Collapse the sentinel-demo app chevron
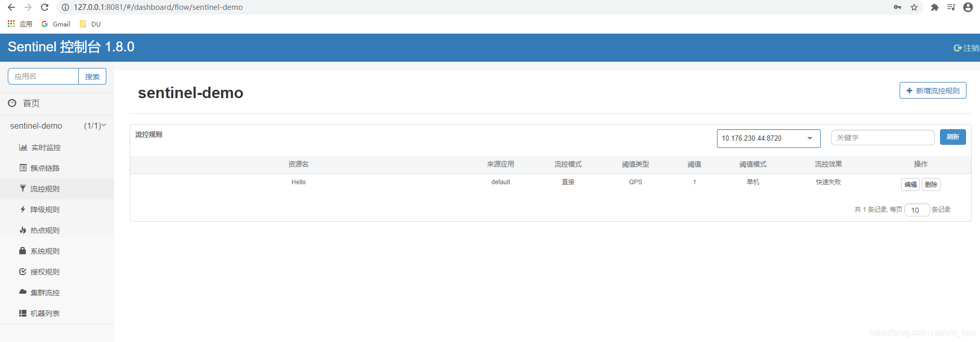 tap(104, 126)
